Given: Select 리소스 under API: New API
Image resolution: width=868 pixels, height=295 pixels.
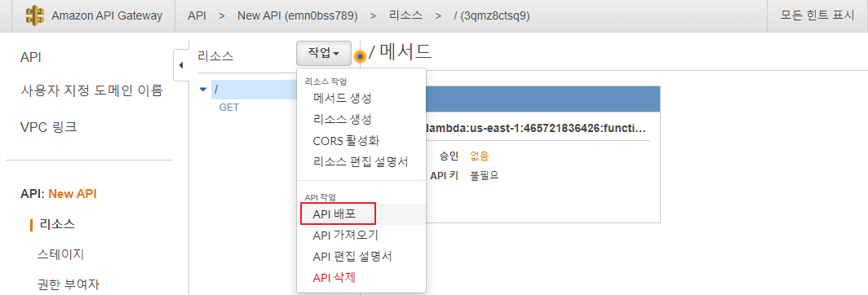Looking at the screenshot, I should tap(58, 224).
